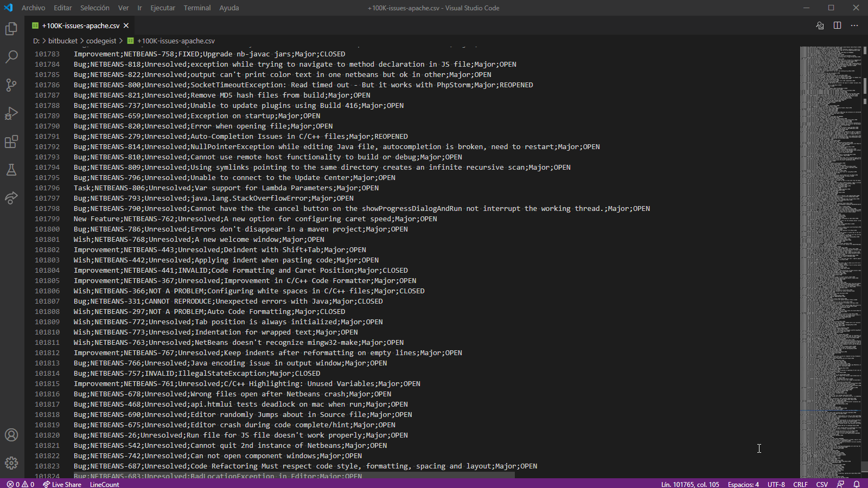This screenshot has height=488, width=868.
Task: Click the 'A new welcome window' line
Action: (x=199, y=240)
